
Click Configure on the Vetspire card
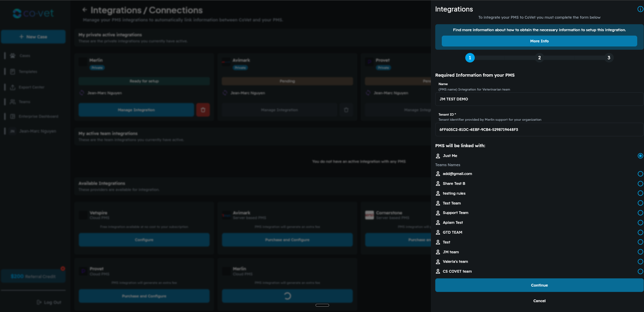point(144,240)
